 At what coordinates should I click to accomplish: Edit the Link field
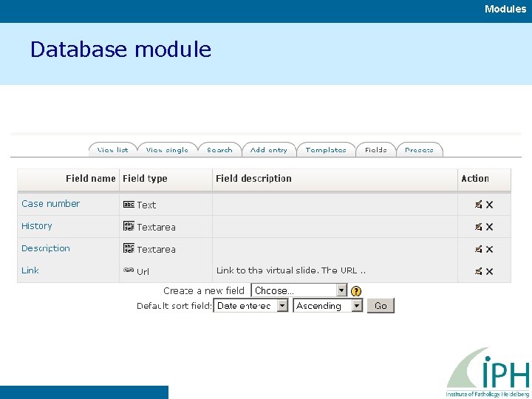click(x=478, y=271)
